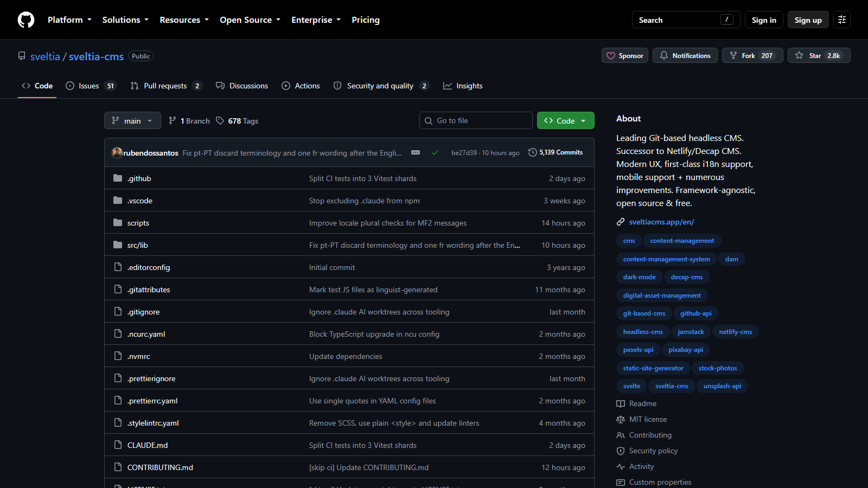Image resolution: width=868 pixels, height=488 pixels.
Task: Click the jamstack topic tag
Action: point(691,332)
